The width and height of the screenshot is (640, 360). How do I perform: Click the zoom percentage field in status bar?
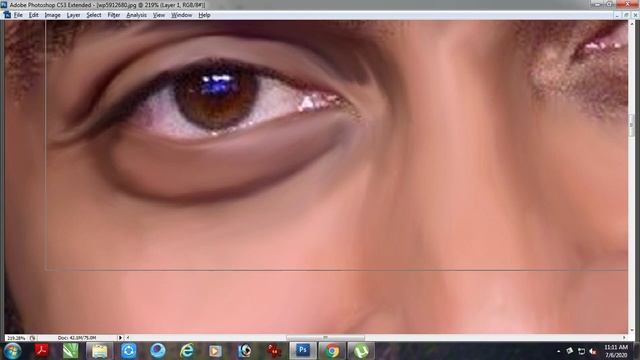16,338
